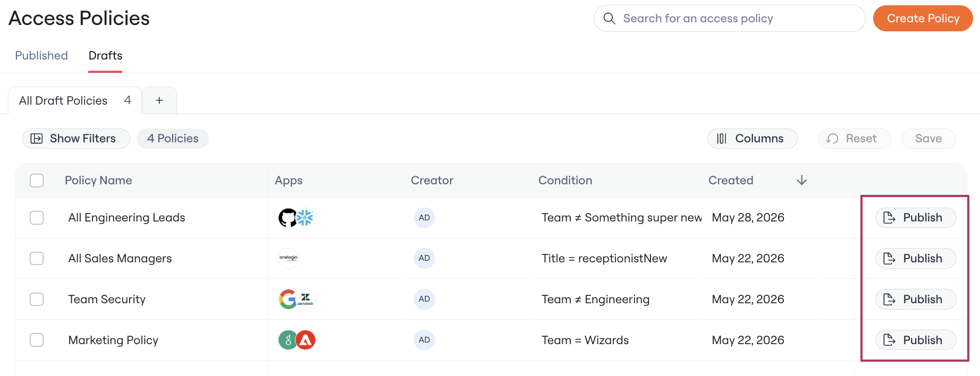980x376 pixels.
Task: Select the Drafts tab
Action: point(105,56)
